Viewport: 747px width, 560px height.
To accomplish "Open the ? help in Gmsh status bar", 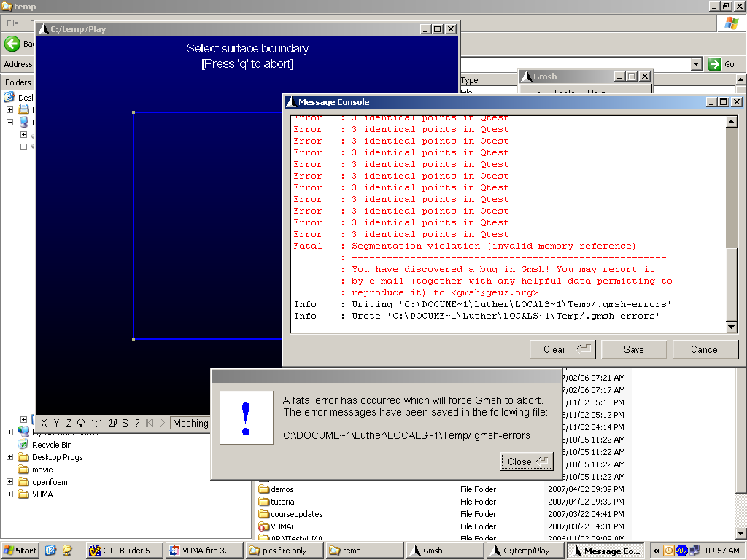I will click(x=137, y=423).
